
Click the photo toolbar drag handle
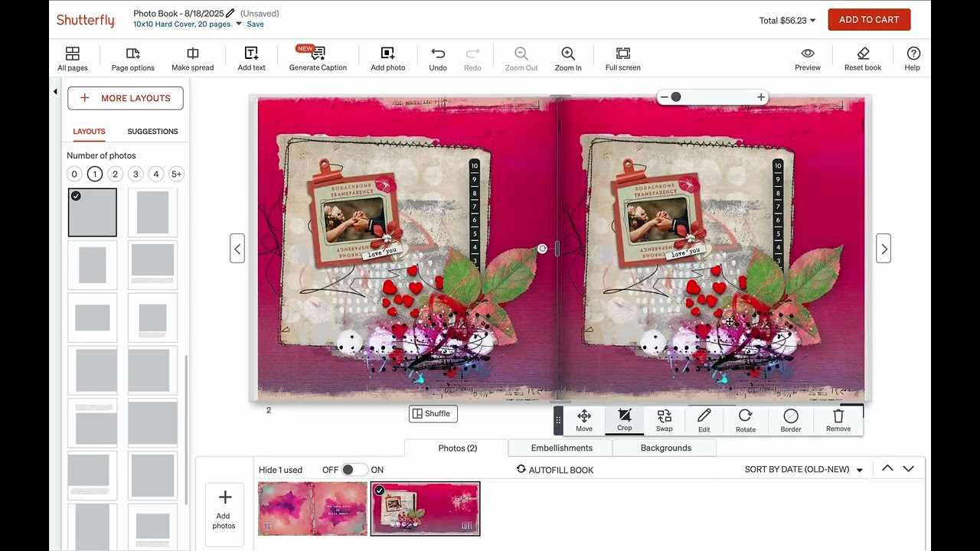click(558, 420)
